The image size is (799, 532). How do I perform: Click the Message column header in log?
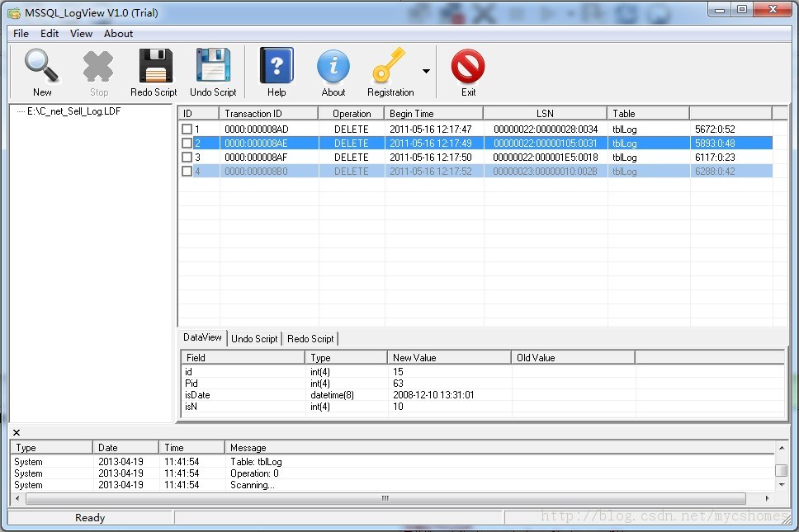[499, 448]
